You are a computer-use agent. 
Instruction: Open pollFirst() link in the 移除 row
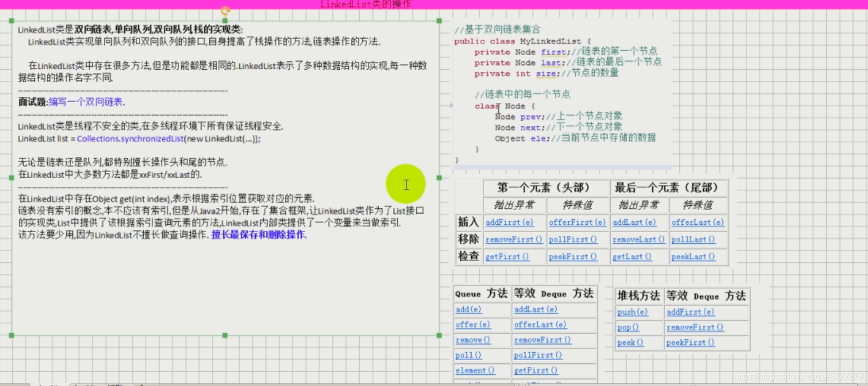point(573,240)
